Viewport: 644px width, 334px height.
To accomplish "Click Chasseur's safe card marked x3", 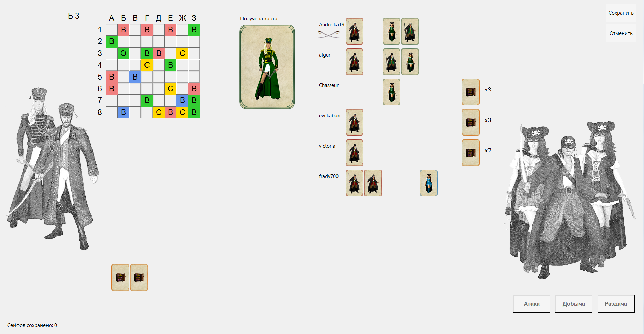I will click(x=471, y=92).
